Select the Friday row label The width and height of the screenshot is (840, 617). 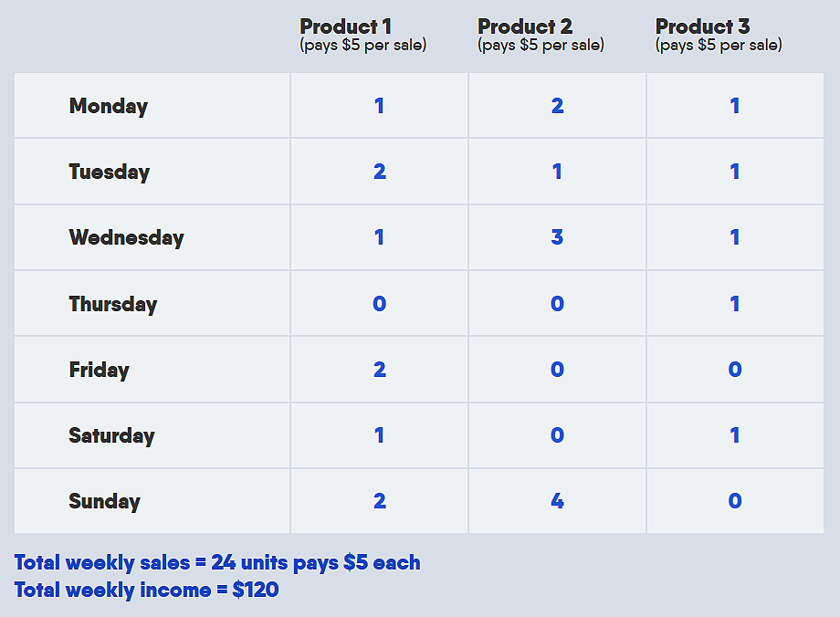[x=100, y=370]
